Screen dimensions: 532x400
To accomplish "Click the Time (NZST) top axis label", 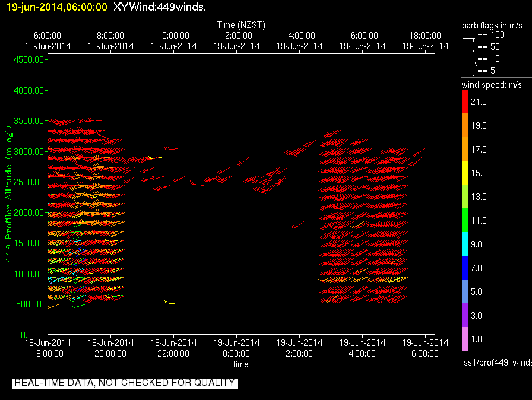I will point(241,25).
